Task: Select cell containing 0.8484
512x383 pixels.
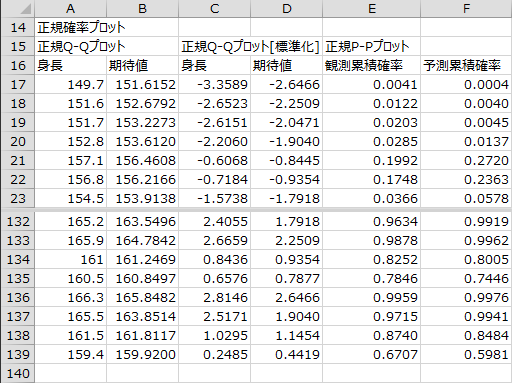Action: [466, 335]
